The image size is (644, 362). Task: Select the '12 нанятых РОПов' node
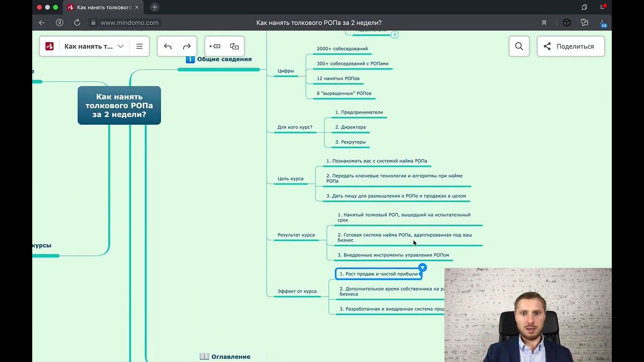click(x=338, y=78)
